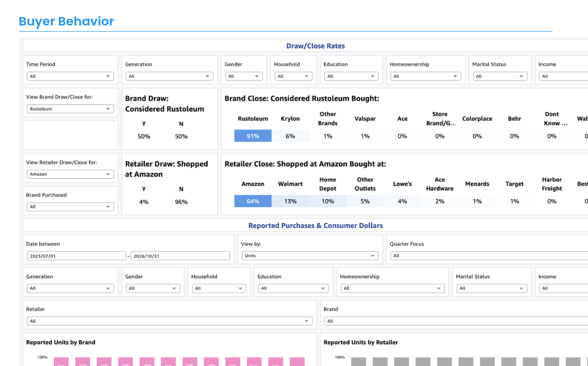Click the 10% Home Depot close cell
588x366 pixels.
click(x=328, y=201)
